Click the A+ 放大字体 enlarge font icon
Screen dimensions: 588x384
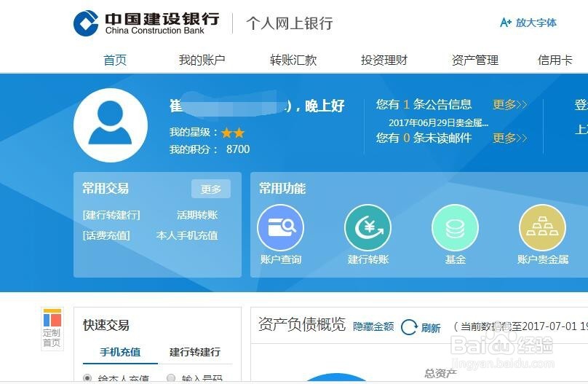528,23
